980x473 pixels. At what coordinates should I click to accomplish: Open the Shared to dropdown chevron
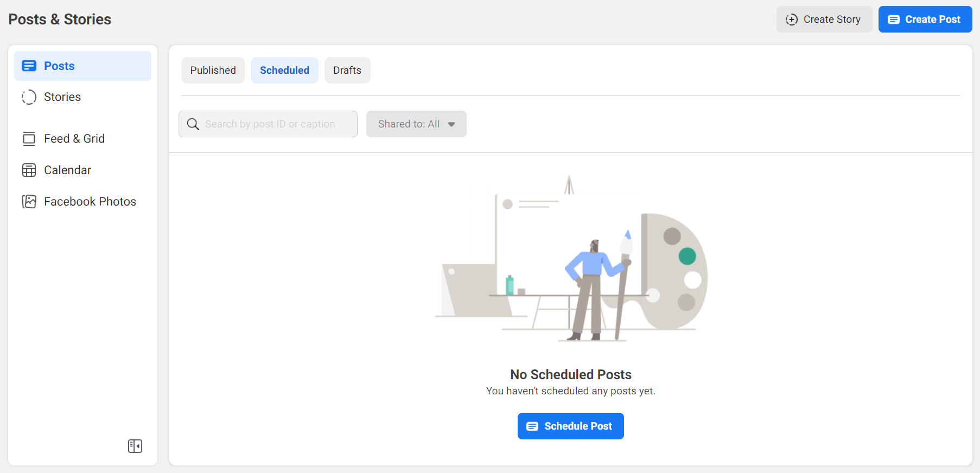pyautogui.click(x=452, y=124)
